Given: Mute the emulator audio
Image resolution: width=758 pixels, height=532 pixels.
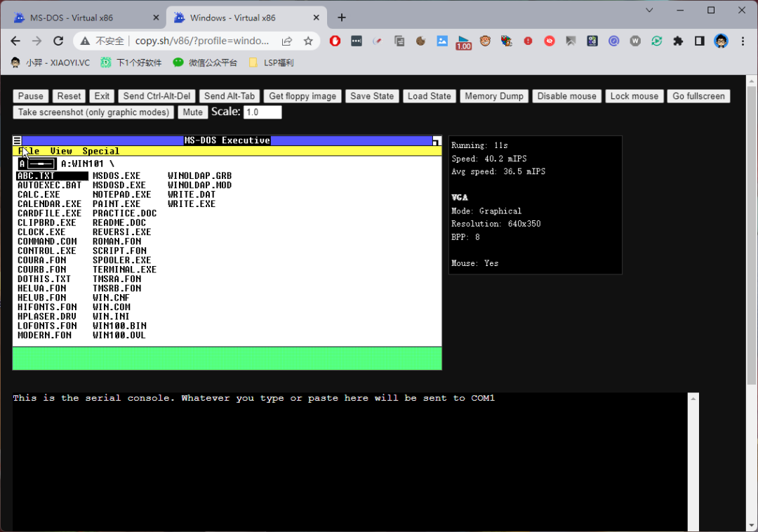Looking at the screenshot, I should pos(192,112).
